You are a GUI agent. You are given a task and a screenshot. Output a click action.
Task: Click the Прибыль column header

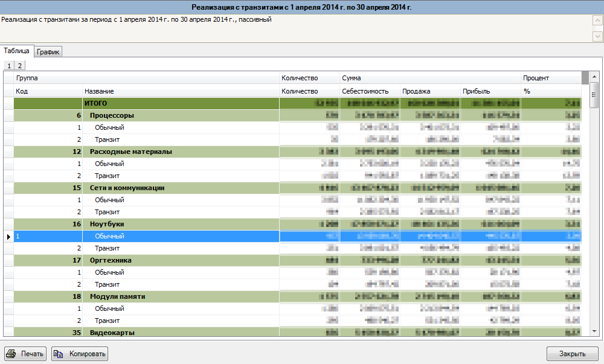pyautogui.click(x=491, y=91)
